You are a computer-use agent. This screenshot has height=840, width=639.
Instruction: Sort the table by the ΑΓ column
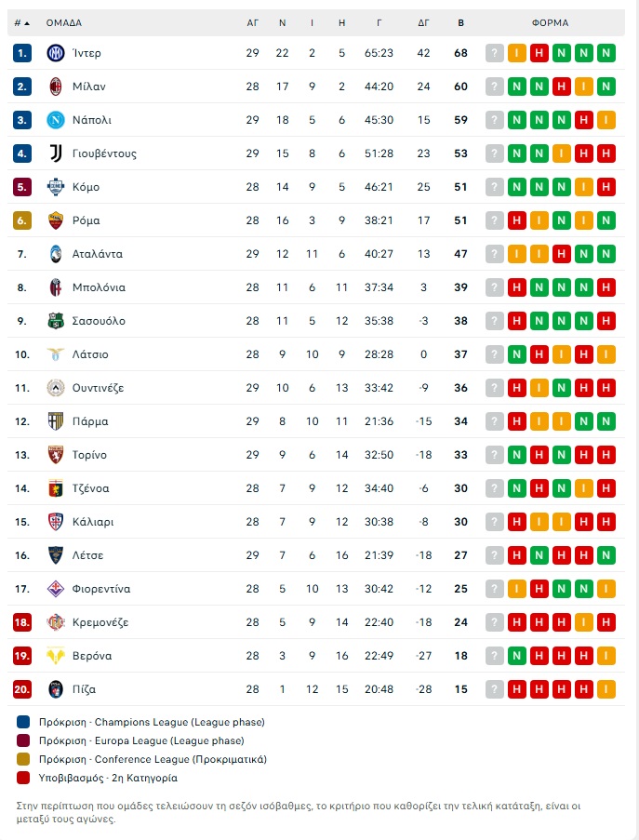252,22
